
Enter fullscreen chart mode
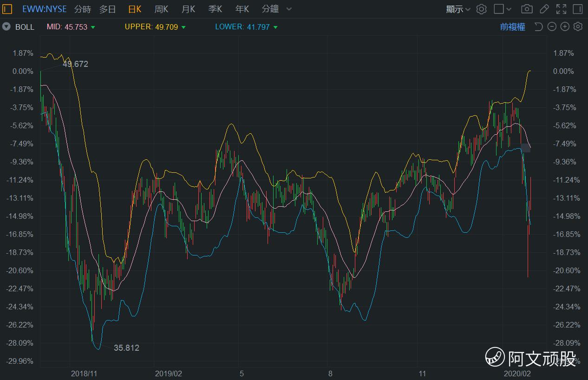point(561,9)
